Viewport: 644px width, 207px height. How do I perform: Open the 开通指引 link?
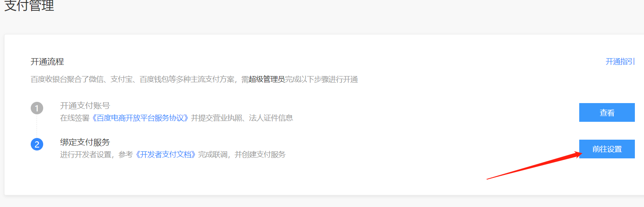coord(620,62)
